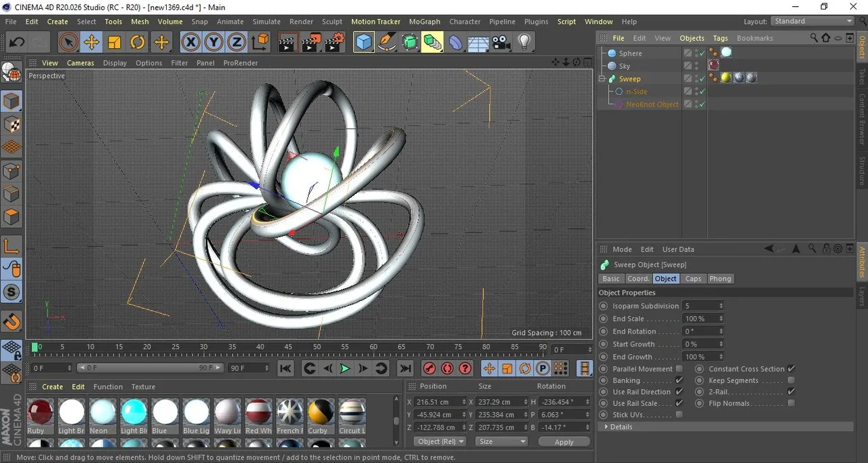The width and height of the screenshot is (868, 463).
Task: Click the Coordinate System icon
Action: pos(260,43)
